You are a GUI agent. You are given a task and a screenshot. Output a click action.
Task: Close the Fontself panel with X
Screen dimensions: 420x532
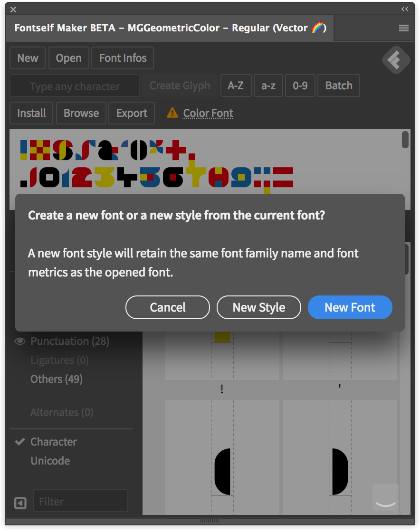point(13,9)
